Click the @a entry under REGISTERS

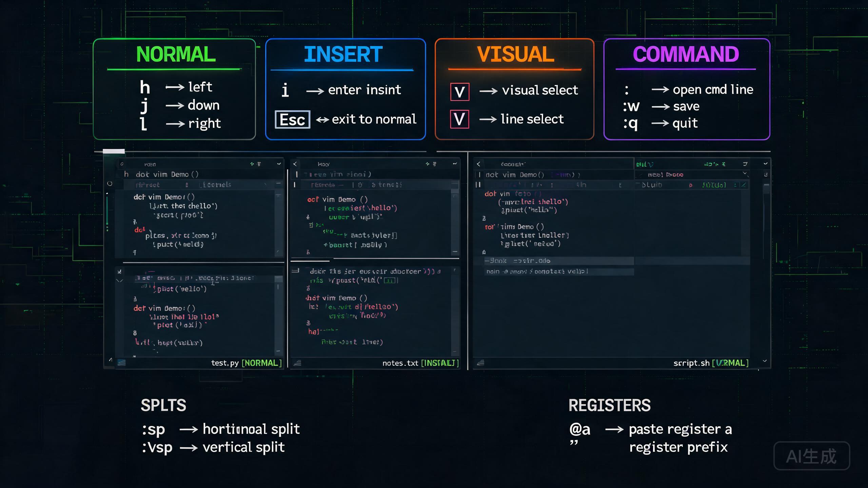point(580,429)
